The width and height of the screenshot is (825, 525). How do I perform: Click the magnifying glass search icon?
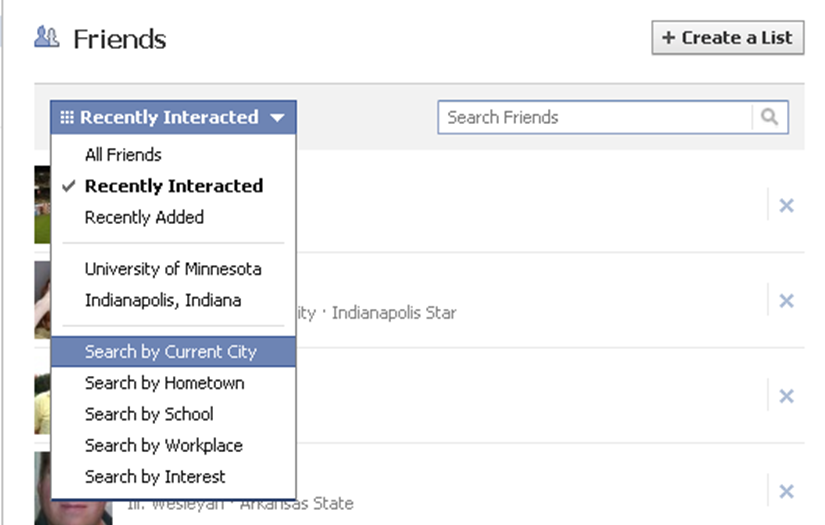pos(770,117)
